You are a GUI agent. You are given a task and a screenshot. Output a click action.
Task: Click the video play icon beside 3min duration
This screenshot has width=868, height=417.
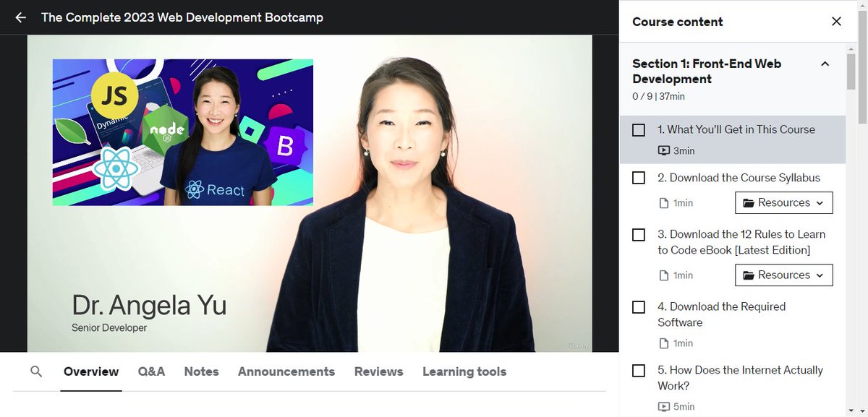[663, 150]
